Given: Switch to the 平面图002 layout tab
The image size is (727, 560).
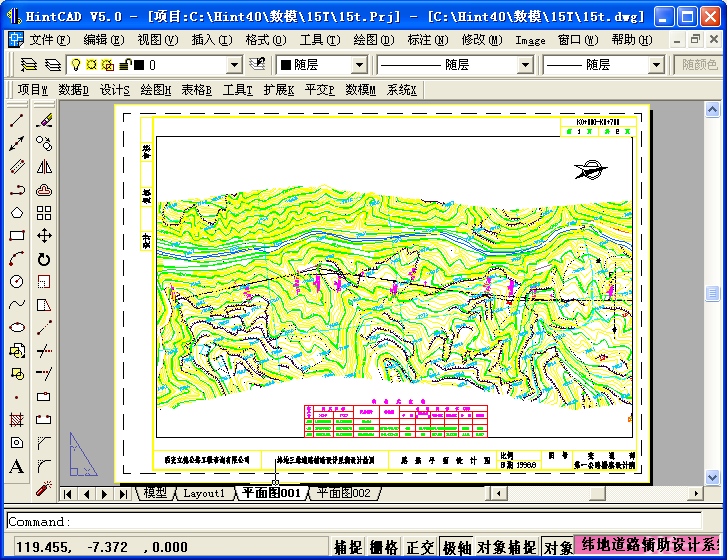Looking at the screenshot, I should (x=343, y=493).
